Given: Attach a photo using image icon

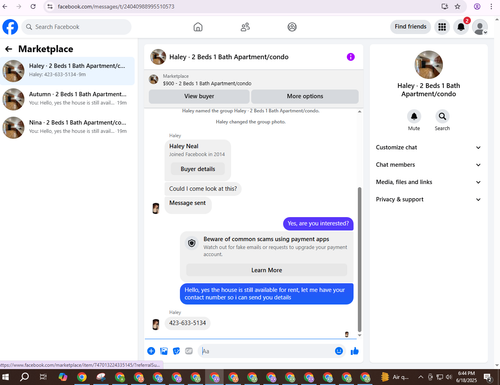Looking at the screenshot, I should (164, 351).
